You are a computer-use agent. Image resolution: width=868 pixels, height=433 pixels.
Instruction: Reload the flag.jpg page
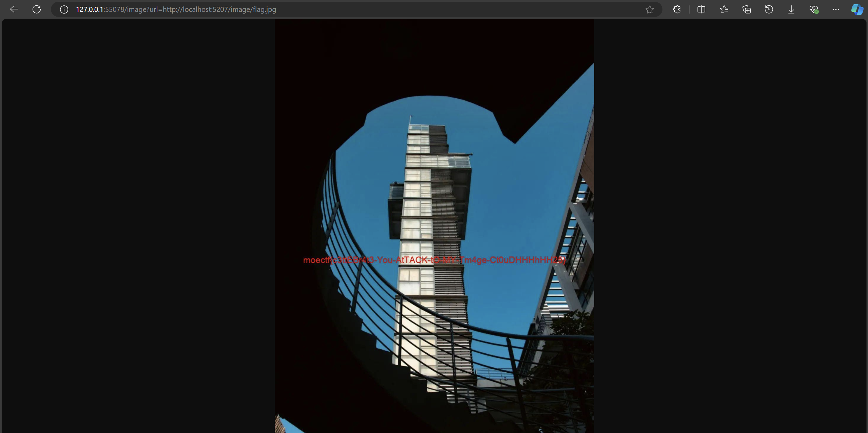[x=37, y=9]
